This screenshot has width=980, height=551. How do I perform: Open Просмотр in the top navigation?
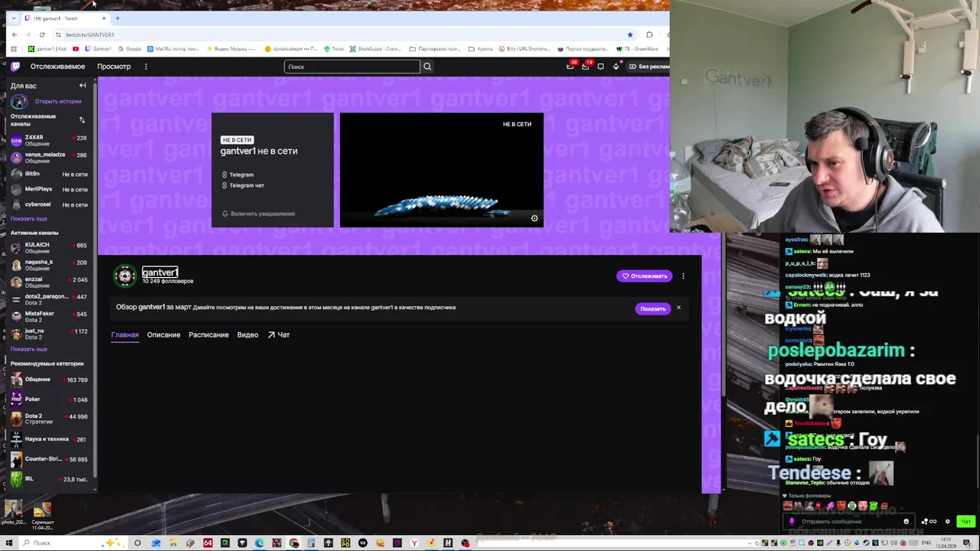114,67
